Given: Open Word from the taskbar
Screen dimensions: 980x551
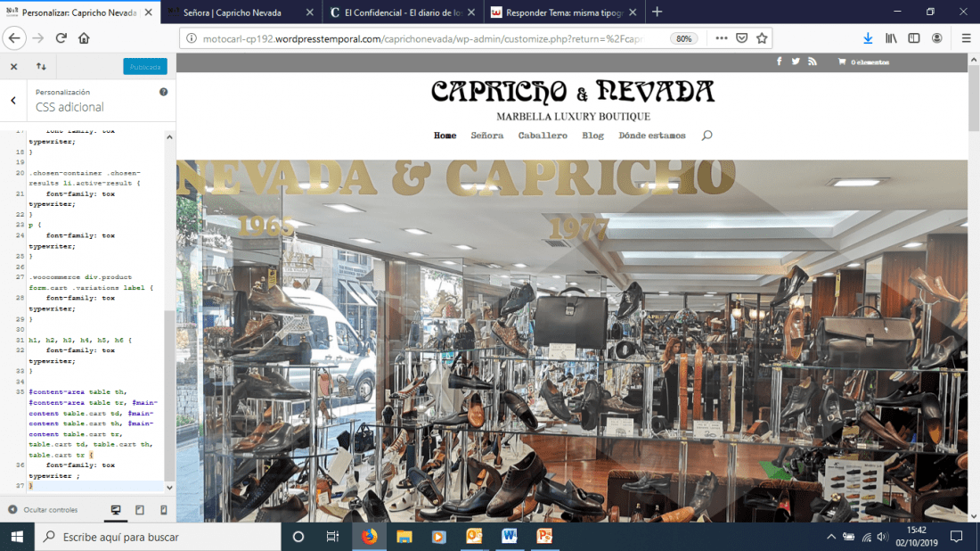Looking at the screenshot, I should (509, 537).
